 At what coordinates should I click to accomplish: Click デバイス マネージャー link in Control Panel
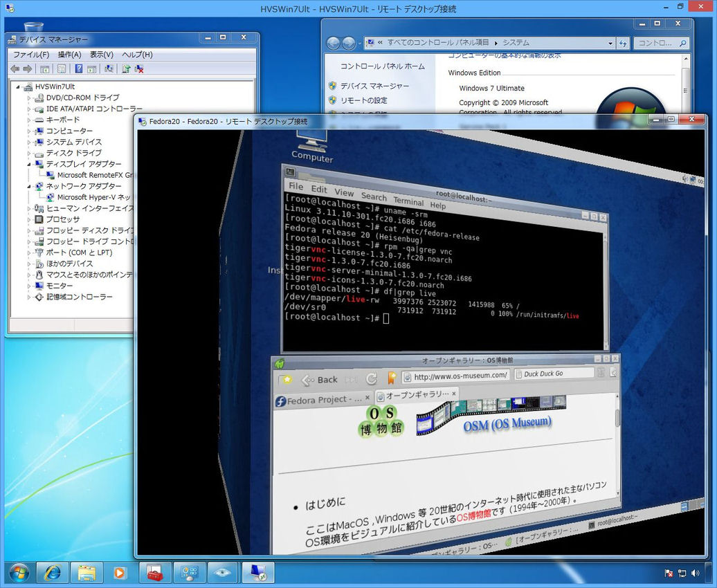[x=374, y=86]
